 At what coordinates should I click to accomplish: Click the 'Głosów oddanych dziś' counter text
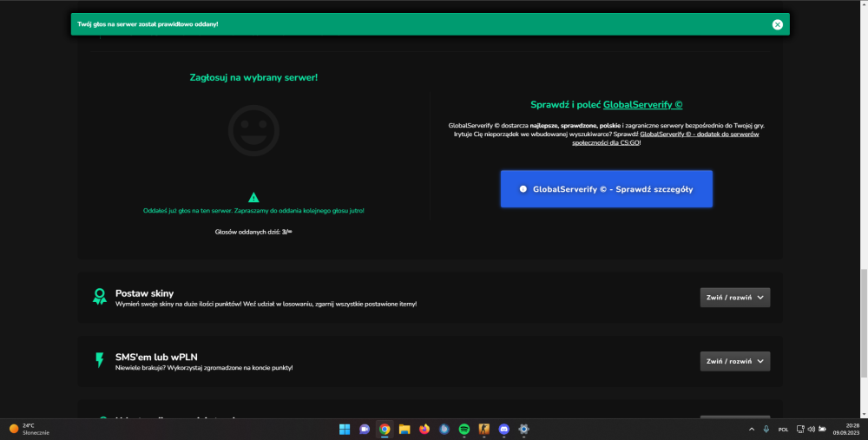(x=253, y=232)
